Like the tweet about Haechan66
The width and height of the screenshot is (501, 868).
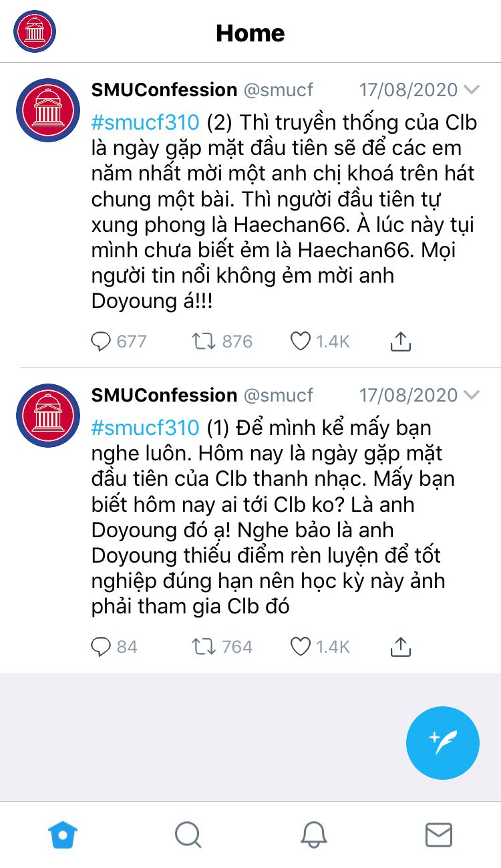click(301, 341)
